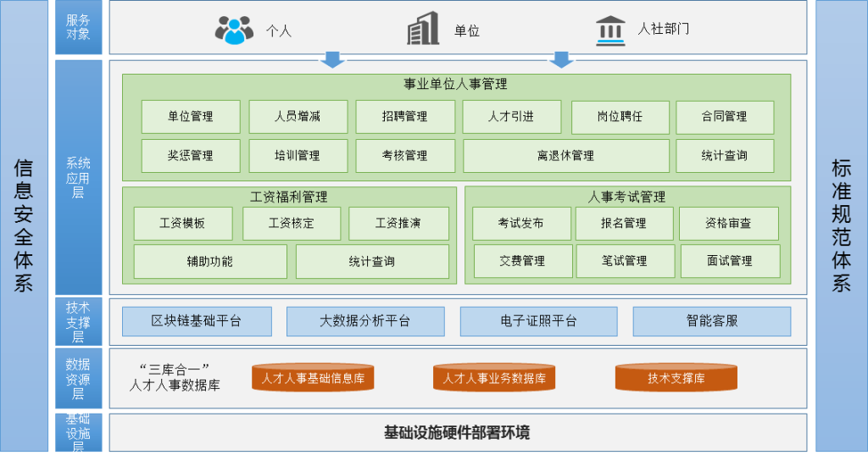Click the 人社部门 government building icon

click(x=610, y=30)
